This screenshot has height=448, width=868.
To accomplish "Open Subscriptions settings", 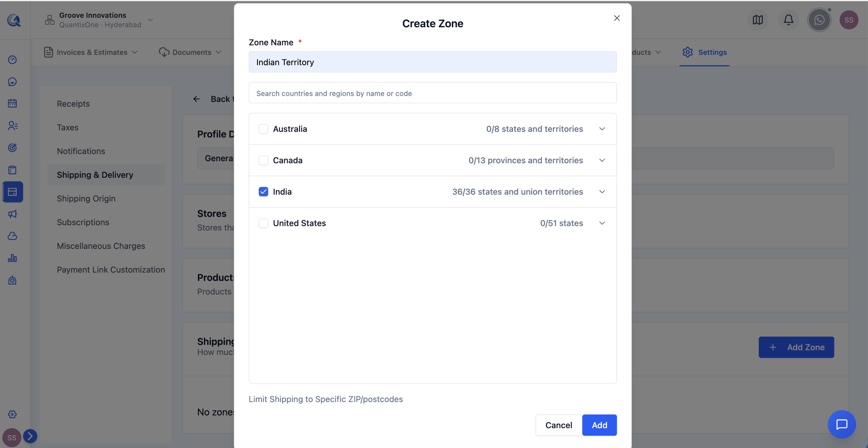I will point(83,222).
